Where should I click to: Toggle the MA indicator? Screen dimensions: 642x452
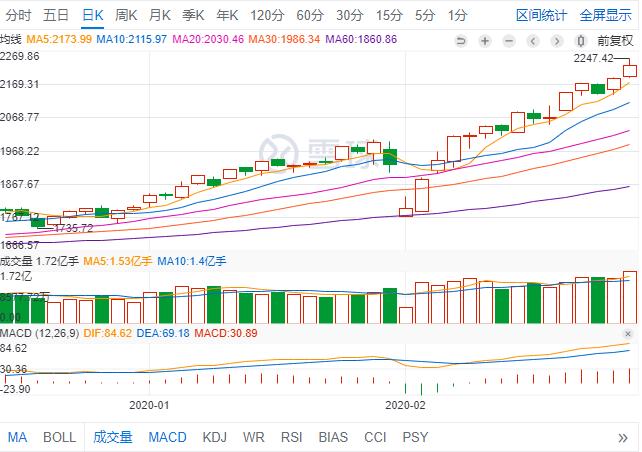pos(17,437)
